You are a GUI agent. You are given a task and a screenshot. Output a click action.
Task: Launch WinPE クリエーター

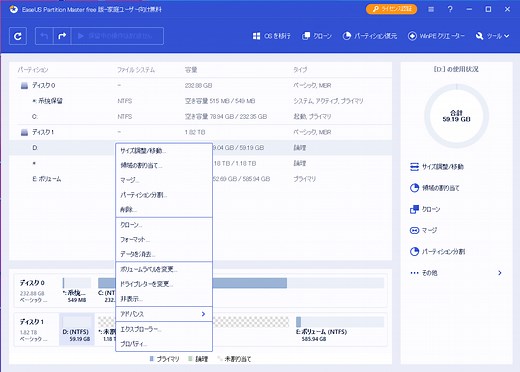[x=436, y=36]
